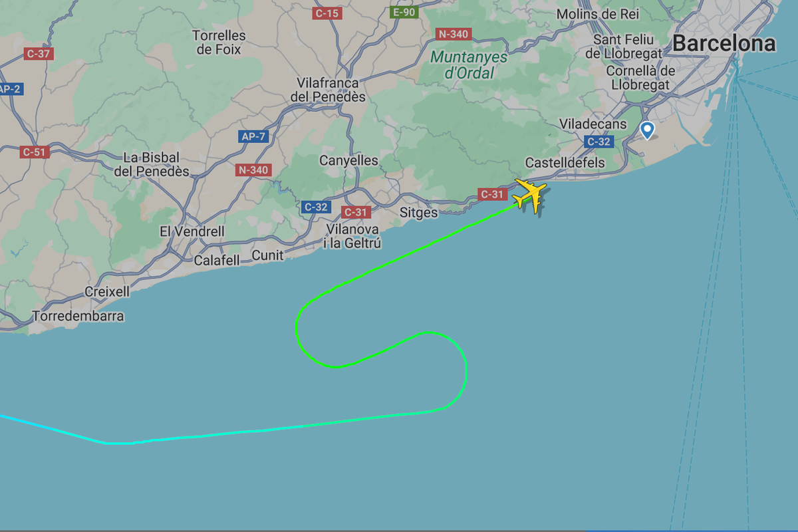Click the Muntanyes d'Ordal label
The width and height of the screenshot is (798, 532).
469,65
